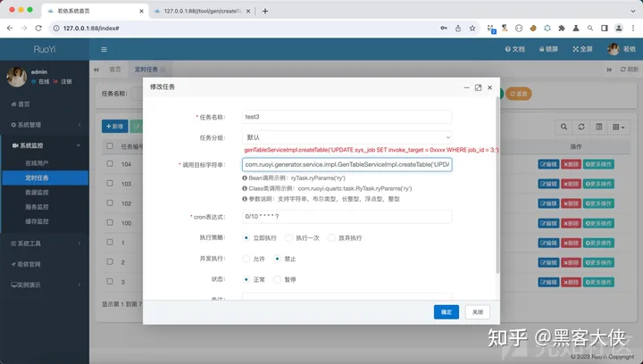Click 刷新 refresh in the page tab bar
Image resolution: width=643 pixels, height=364 pixels.
tap(630, 70)
